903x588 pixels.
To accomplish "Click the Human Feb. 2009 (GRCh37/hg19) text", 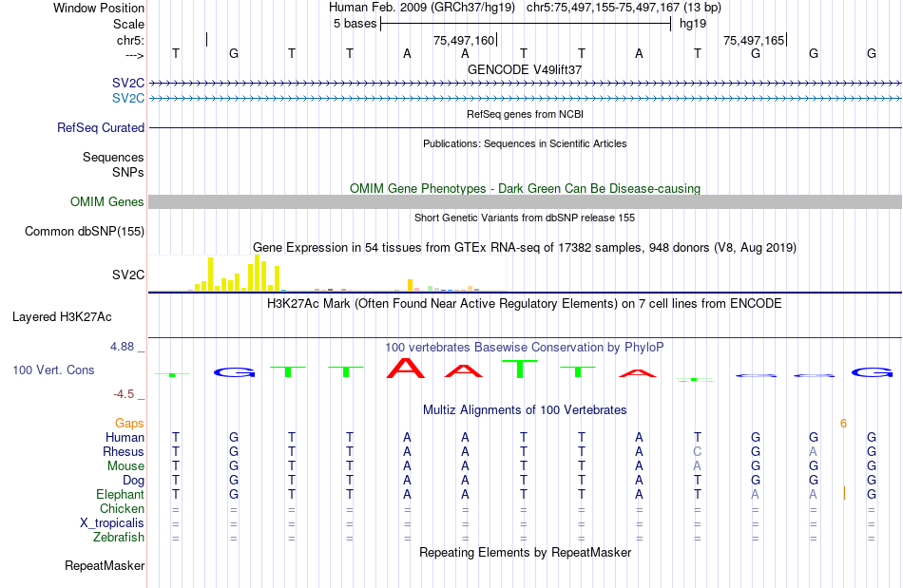I will click(423, 8).
